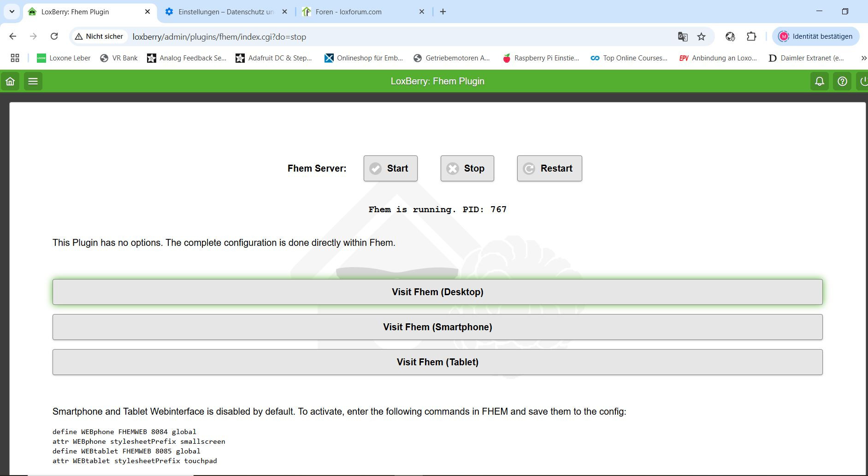
Task: Show more bookmarks with the chevron
Action: click(x=863, y=58)
